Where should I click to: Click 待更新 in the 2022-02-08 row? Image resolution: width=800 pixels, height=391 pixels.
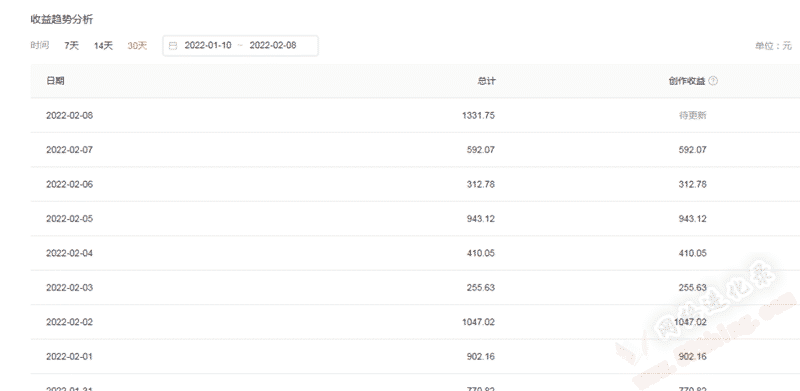[x=692, y=115]
